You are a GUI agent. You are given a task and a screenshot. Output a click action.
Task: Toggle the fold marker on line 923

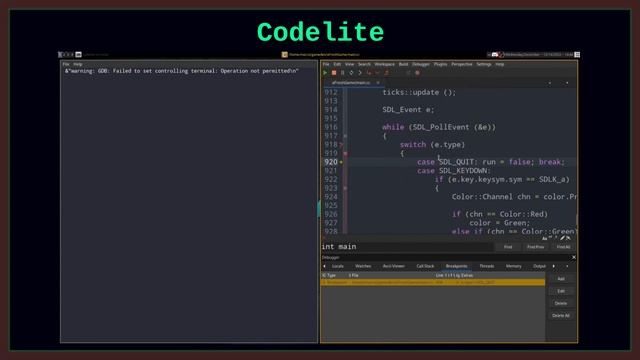345,188
